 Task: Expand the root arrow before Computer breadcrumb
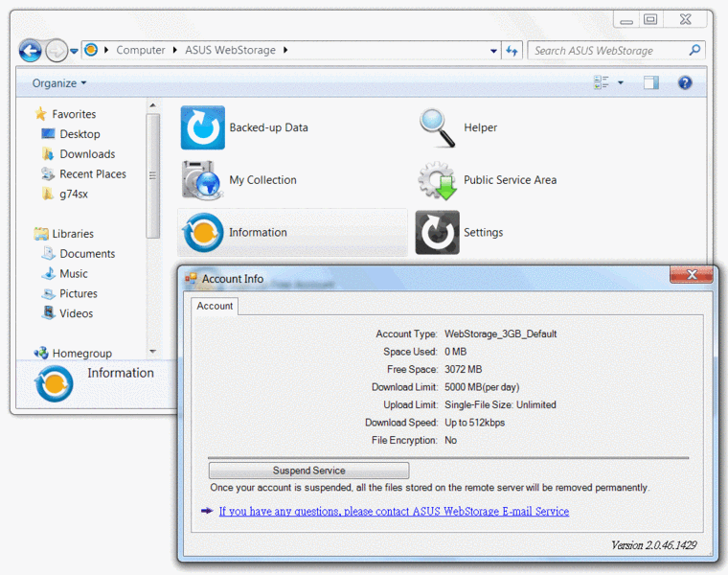click(106, 50)
